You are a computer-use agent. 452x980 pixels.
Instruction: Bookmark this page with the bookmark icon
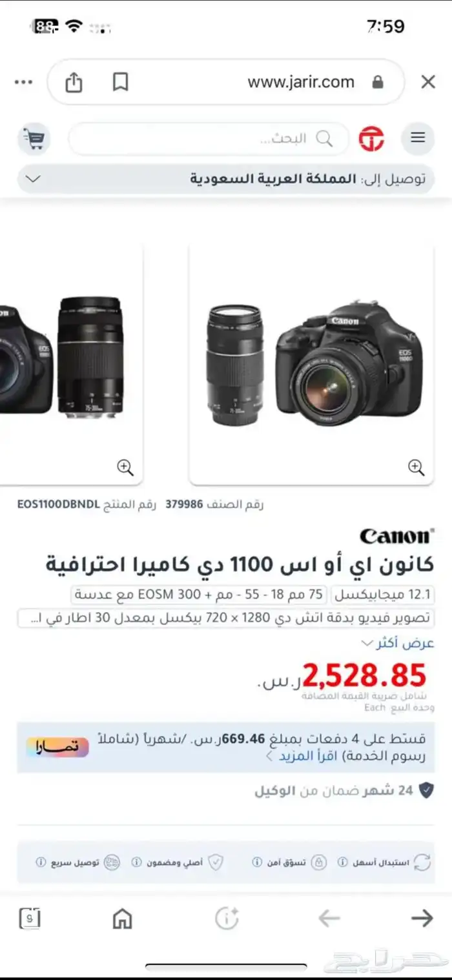[120, 82]
